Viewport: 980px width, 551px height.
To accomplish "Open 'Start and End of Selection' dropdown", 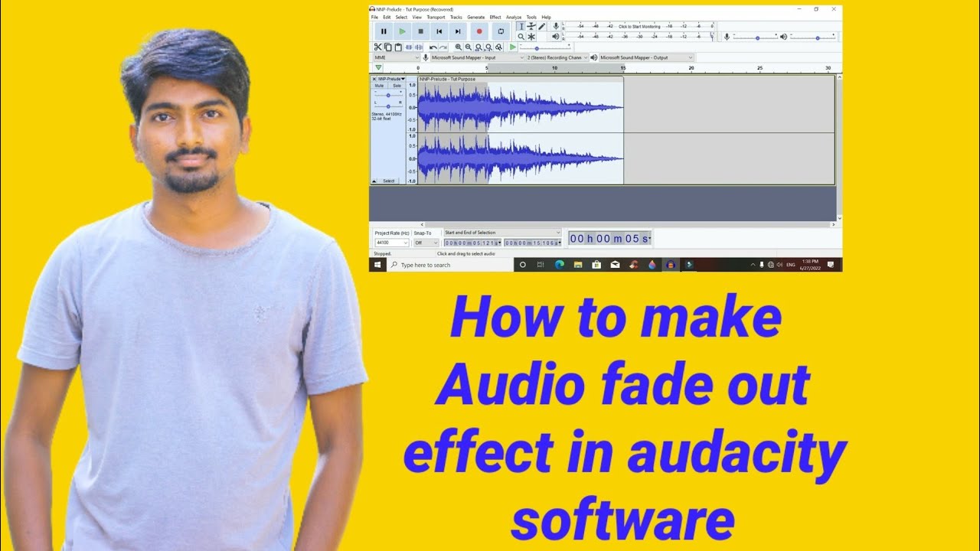I will tap(502, 233).
